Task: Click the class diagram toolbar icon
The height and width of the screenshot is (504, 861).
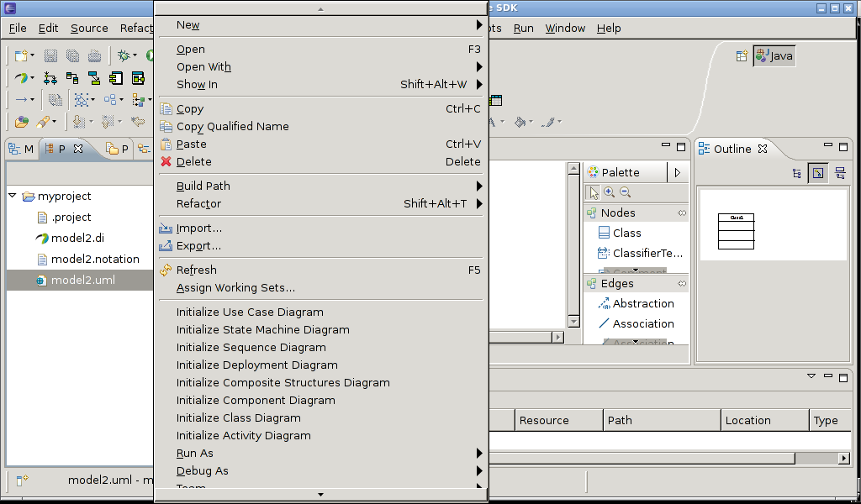Action: [x=72, y=78]
